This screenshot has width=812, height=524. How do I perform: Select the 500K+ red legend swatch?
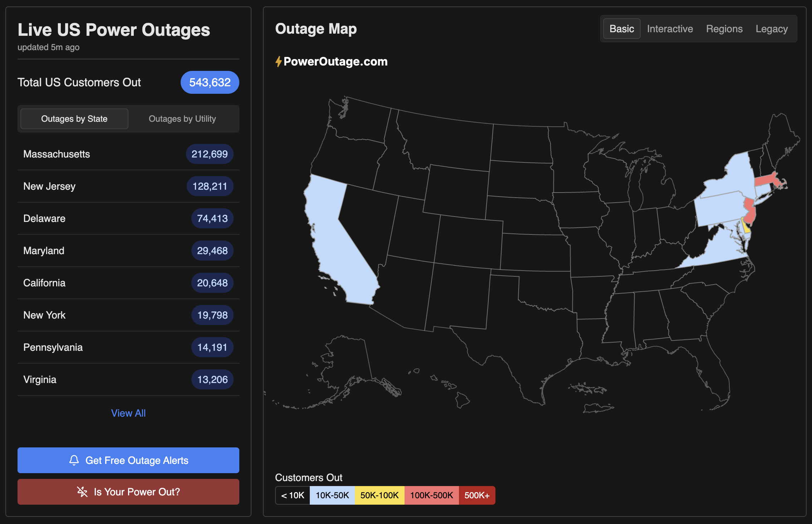pos(477,495)
